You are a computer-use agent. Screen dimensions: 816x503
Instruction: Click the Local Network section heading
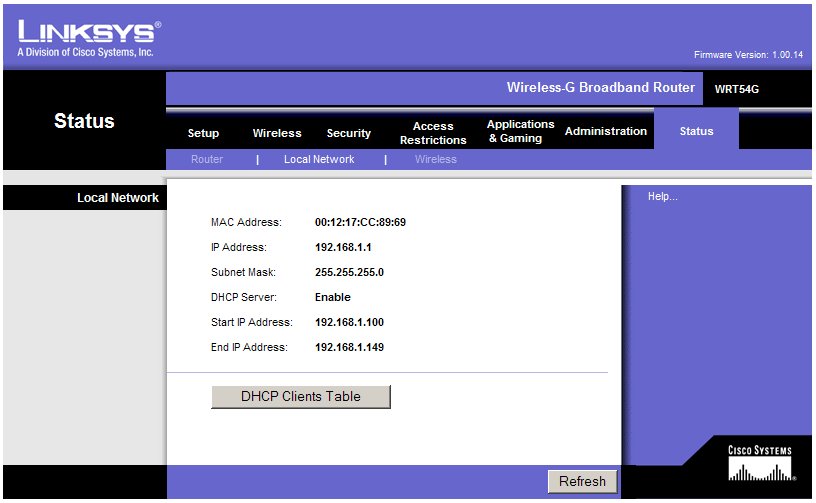click(x=118, y=198)
